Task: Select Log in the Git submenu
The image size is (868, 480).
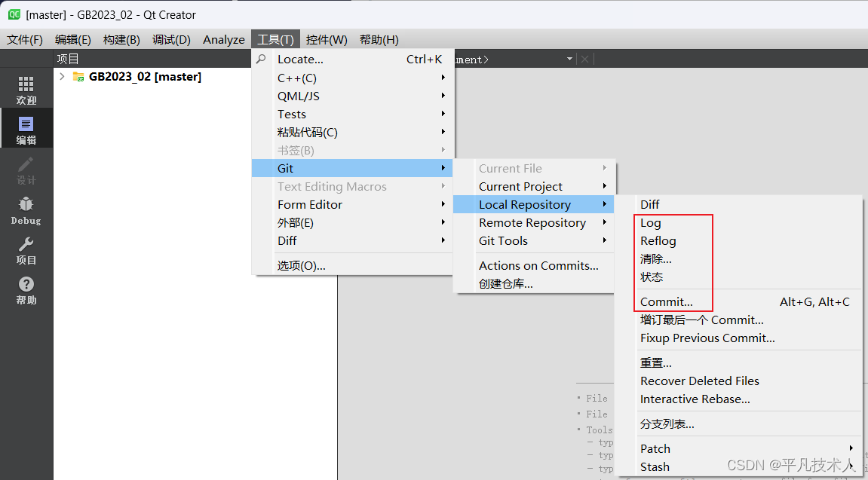Action: 650,222
